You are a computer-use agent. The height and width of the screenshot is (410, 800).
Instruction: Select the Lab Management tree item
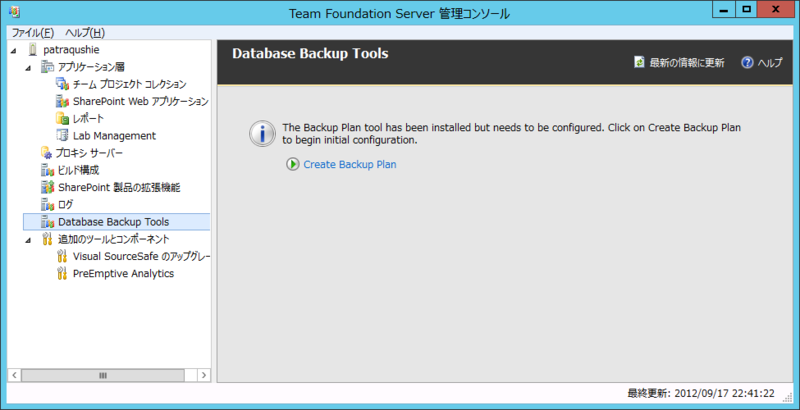(114, 136)
